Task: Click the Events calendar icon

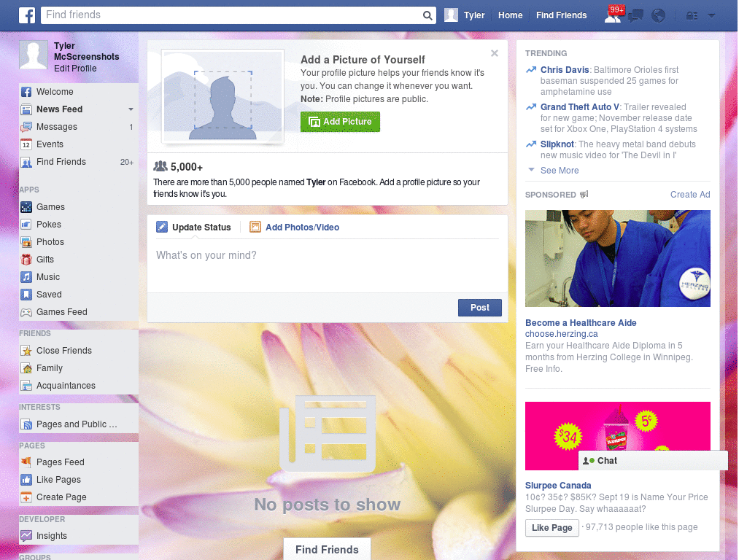Action: (26, 144)
